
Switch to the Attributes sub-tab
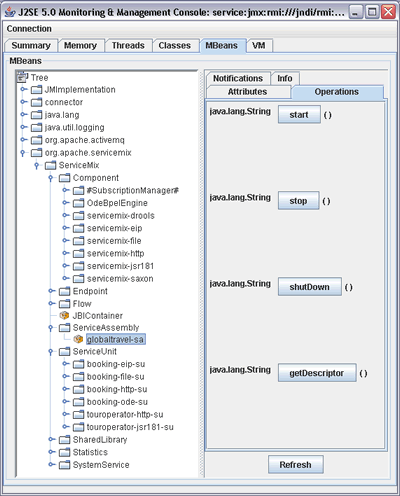pyautogui.click(x=248, y=92)
